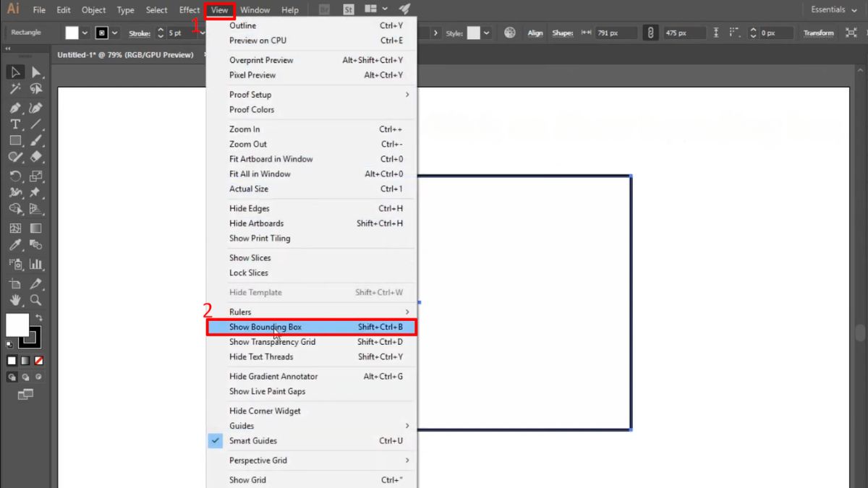Screen dimensions: 868x488
Task: Open the Essentials workspace dropdown
Action: [833, 9]
